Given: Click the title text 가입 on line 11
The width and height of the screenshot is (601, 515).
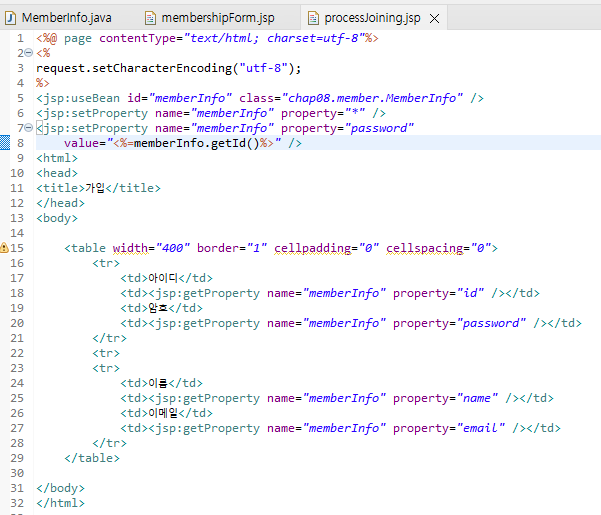Looking at the screenshot, I should [x=95, y=188].
